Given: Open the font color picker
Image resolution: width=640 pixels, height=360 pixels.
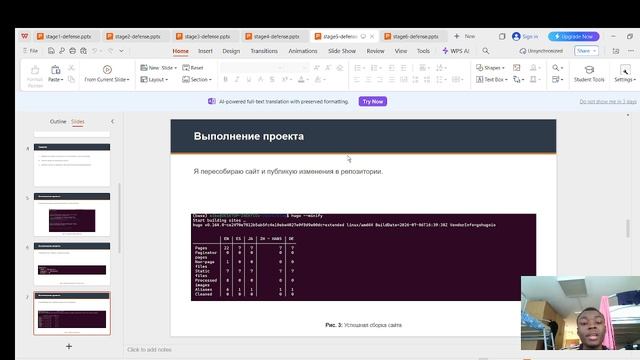Looking at the screenshot, I should tap(302, 80).
